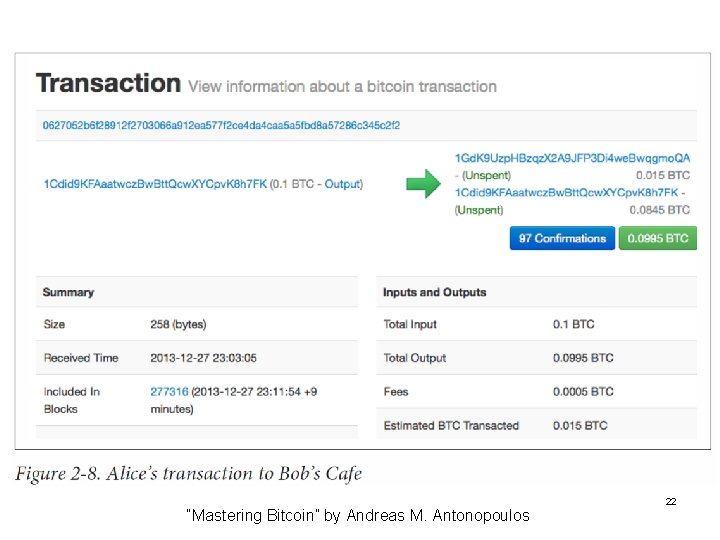Open the input address 1Cdid9KFAaatwczBwBttQcwXYCpvK8h7FK
720x540 pixels.
tap(155, 184)
